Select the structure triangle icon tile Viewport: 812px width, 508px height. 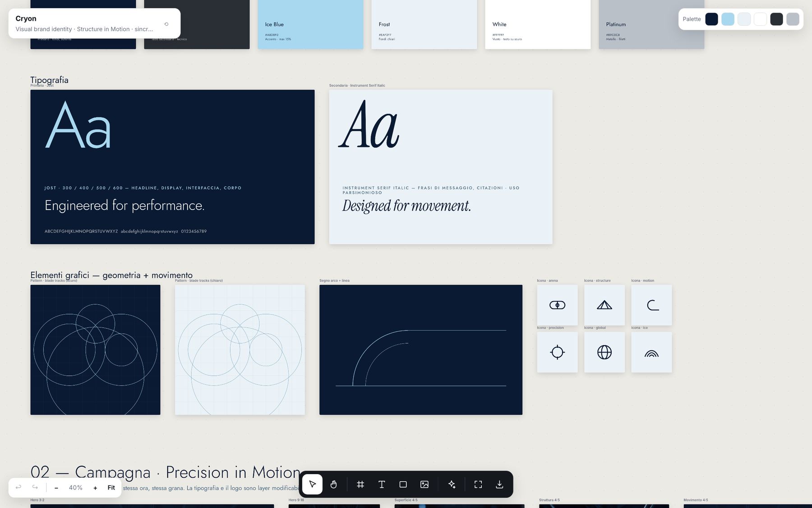click(x=604, y=305)
